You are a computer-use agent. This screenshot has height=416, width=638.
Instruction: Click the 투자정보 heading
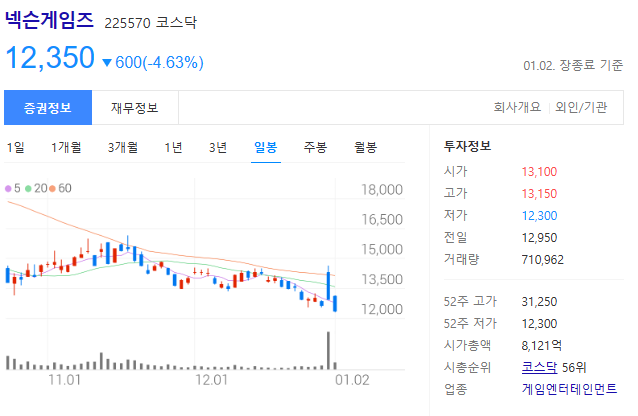[x=468, y=146]
